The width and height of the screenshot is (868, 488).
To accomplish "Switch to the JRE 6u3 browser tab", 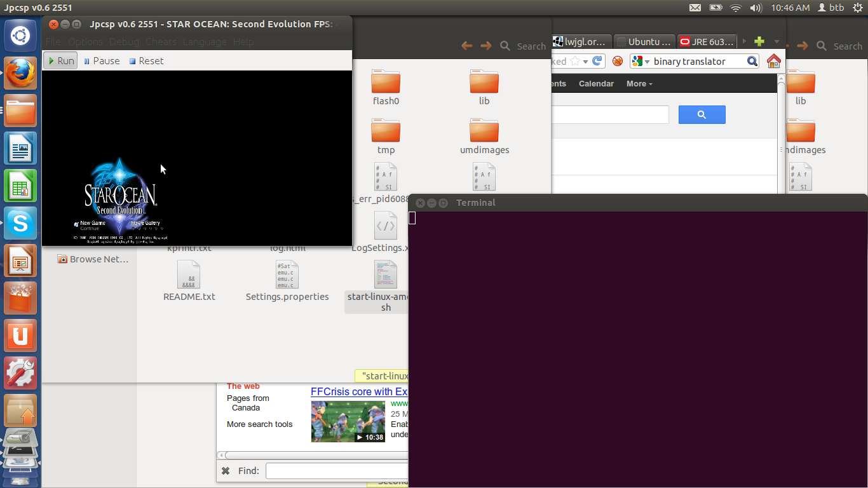I will click(x=707, y=42).
